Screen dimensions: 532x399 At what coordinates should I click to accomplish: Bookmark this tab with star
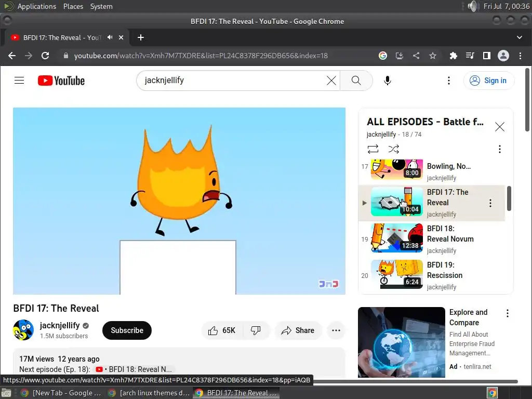[433, 56]
